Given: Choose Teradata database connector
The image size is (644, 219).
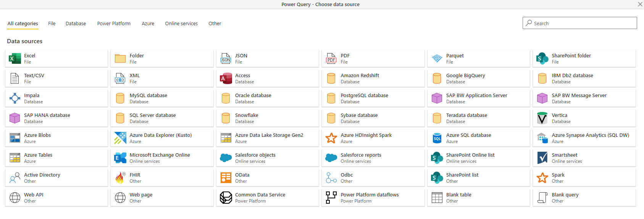Looking at the screenshot, I should [x=479, y=118].
